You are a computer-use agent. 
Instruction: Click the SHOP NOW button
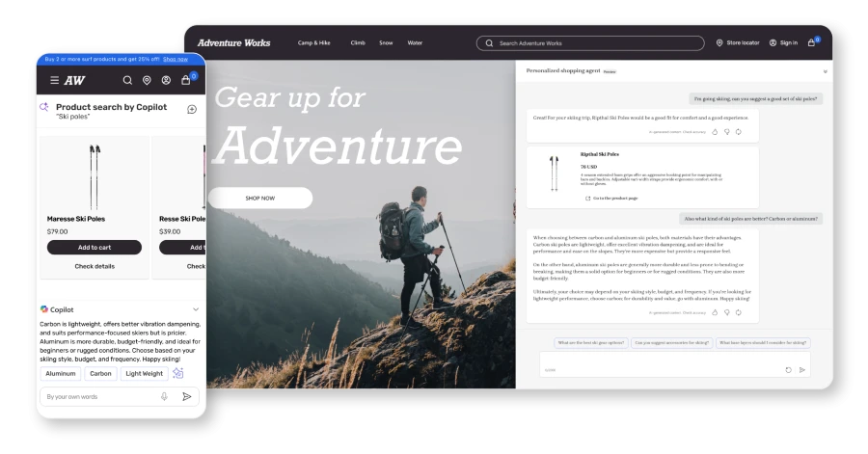[260, 198]
